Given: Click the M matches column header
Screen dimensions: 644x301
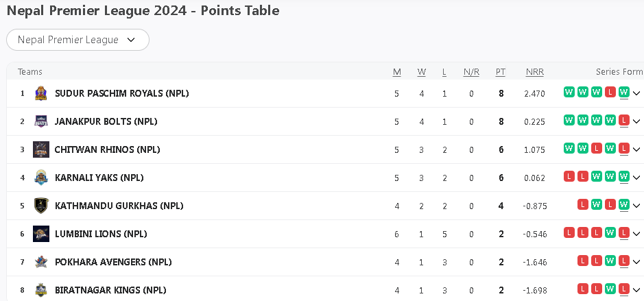Looking at the screenshot, I should (x=396, y=72).
